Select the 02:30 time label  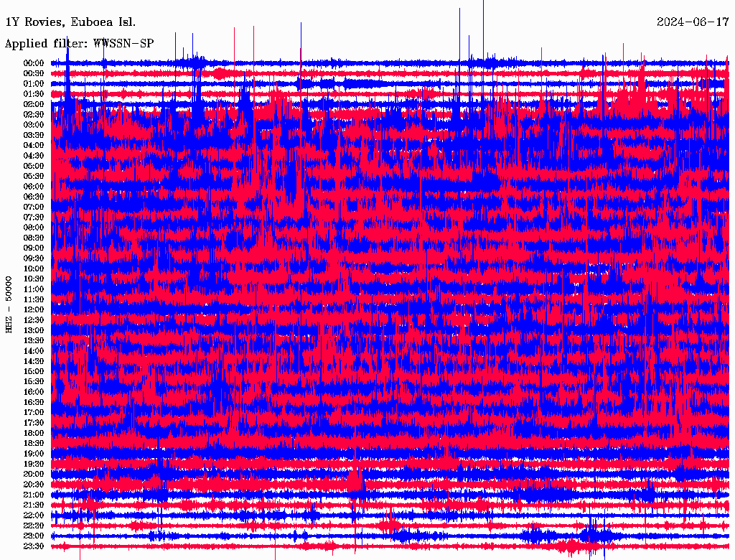(x=34, y=114)
